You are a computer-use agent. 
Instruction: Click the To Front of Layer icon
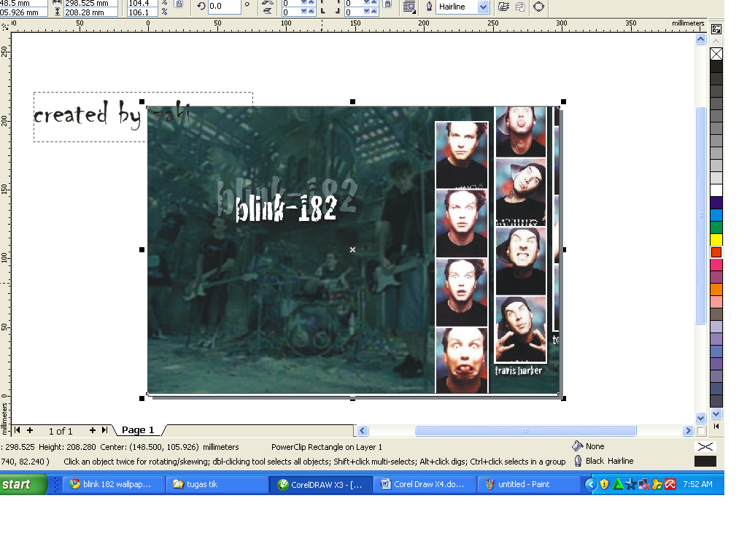pos(503,7)
